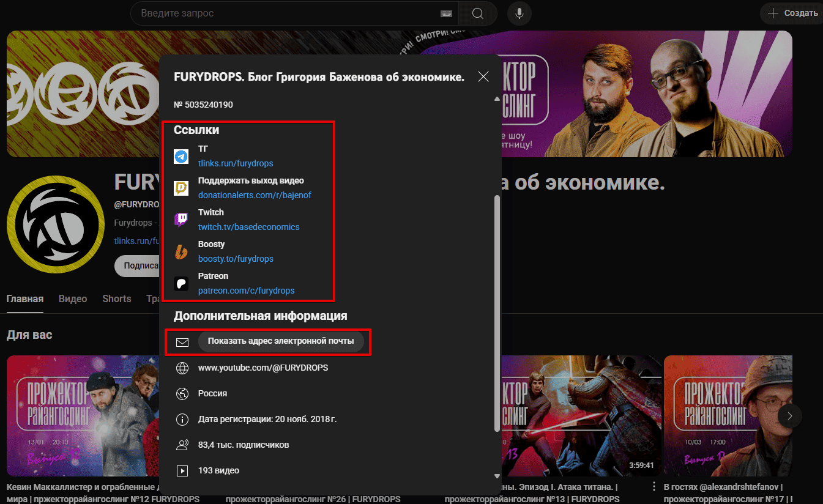The width and height of the screenshot is (823, 504).
Task: Click the Boosty link icon
Action: [x=181, y=252]
